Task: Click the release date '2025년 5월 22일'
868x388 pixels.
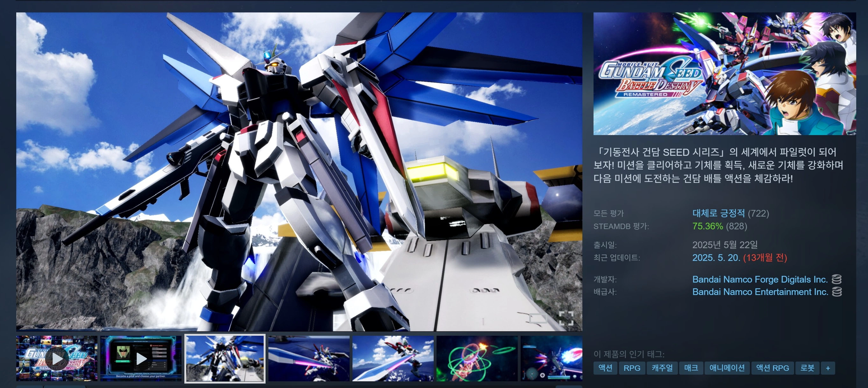Action: 725,244
